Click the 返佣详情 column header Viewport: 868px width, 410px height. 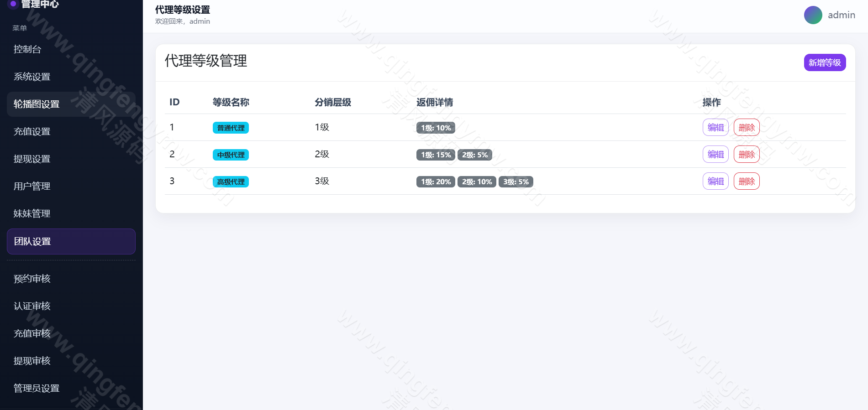click(435, 102)
